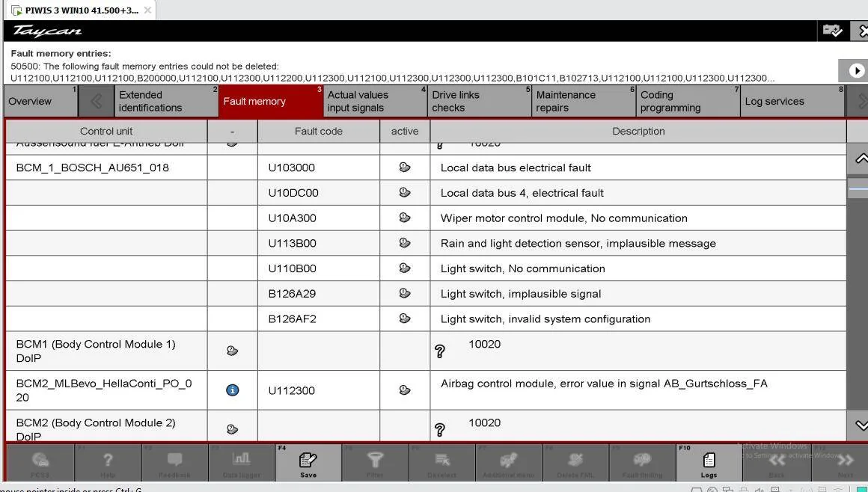Click the Description column header
This screenshot has width=868, height=492.
pos(638,131)
